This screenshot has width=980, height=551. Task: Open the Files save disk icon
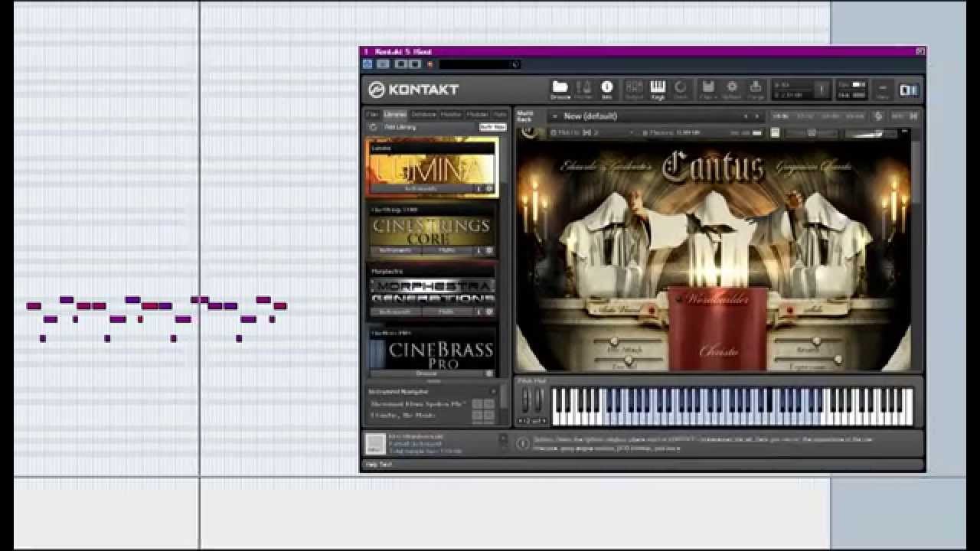click(708, 86)
